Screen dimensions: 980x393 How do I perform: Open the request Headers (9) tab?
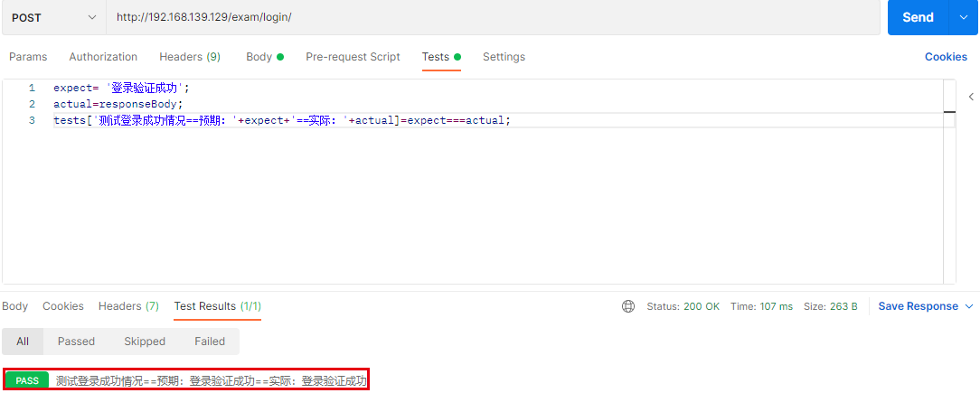coord(190,57)
